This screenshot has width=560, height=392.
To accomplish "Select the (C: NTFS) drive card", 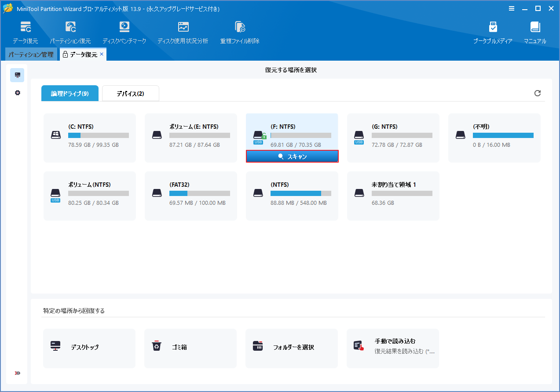I will click(90, 138).
